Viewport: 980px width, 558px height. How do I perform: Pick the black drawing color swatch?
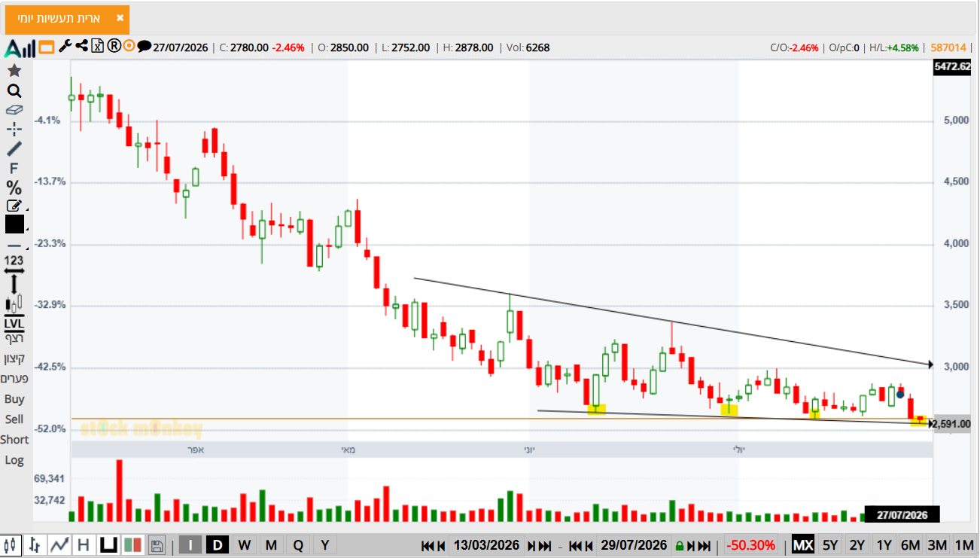tap(14, 224)
